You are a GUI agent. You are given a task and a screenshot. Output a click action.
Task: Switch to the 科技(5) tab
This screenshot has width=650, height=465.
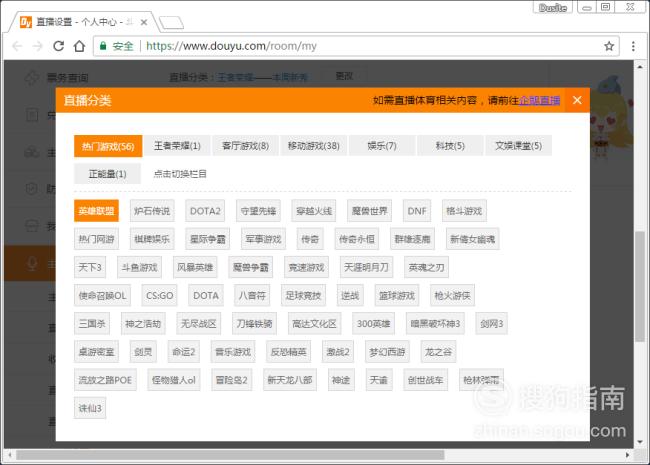[x=450, y=145]
